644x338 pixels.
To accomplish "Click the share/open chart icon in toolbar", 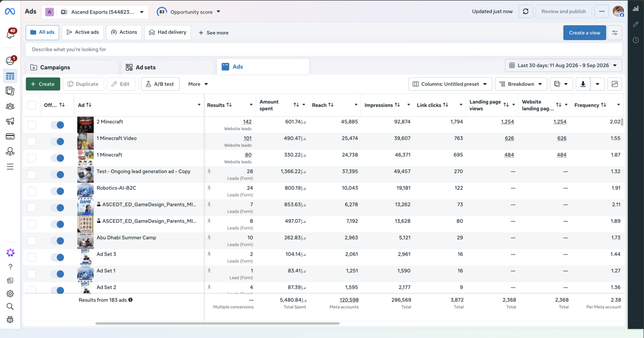I will pos(615,84).
